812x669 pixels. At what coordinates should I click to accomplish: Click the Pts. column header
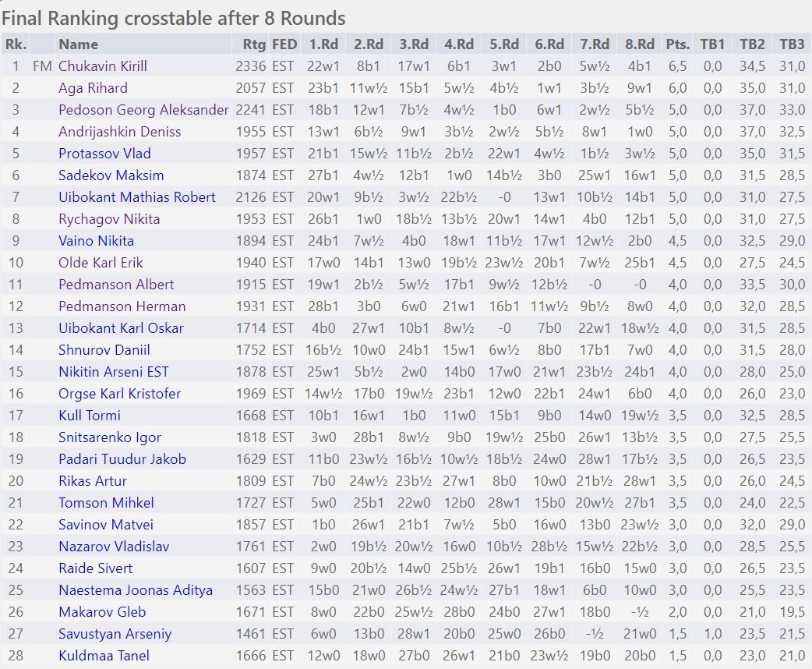tap(677, 44)
